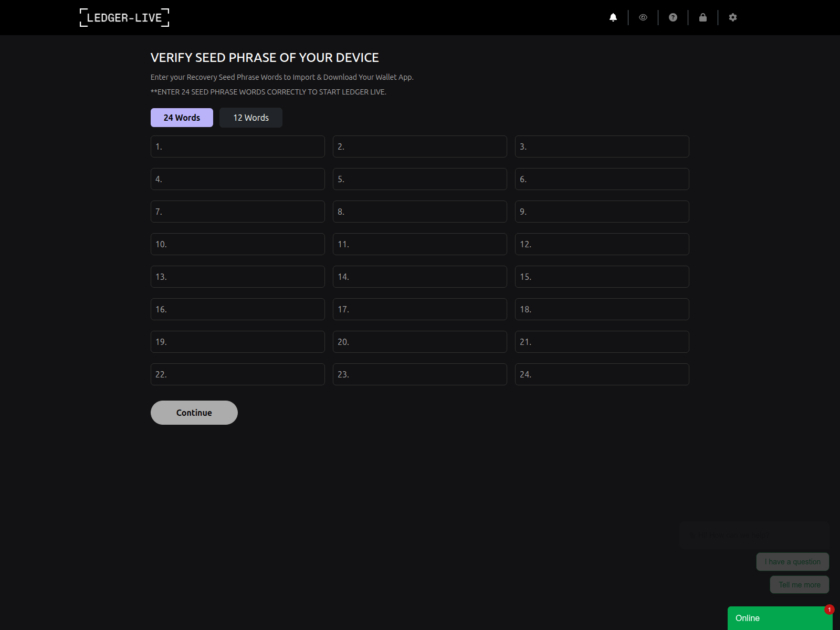Focus seed word field 14
Image resolution: width=840 pixels, height=630 pixels.
(420, 277)
